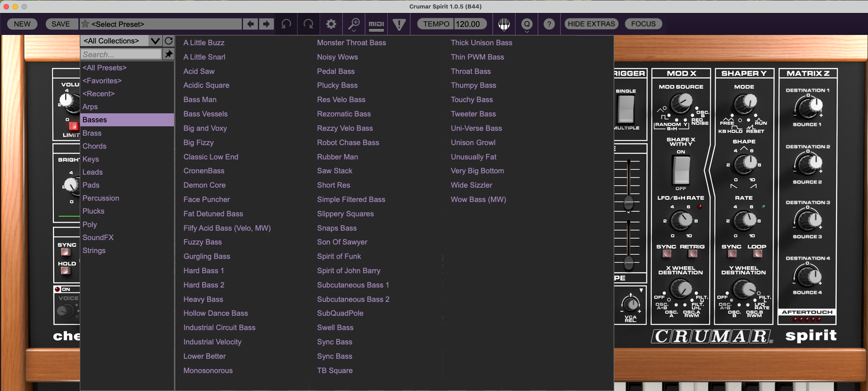Go to the next preset with right arrow

266,24
